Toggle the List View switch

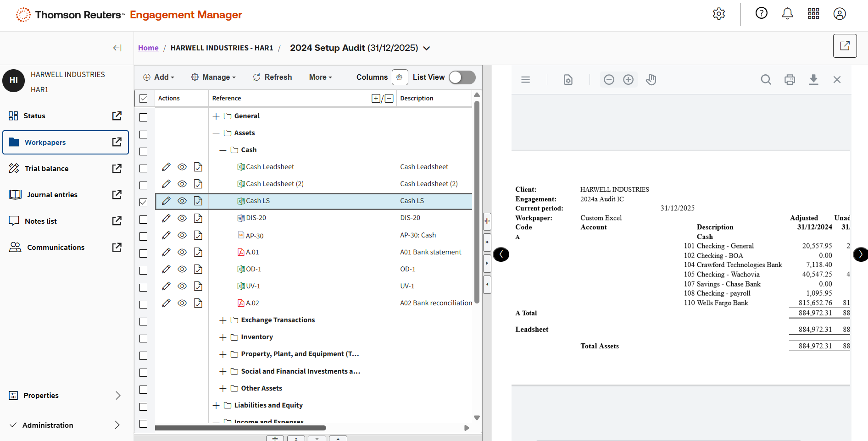(462, 77)
